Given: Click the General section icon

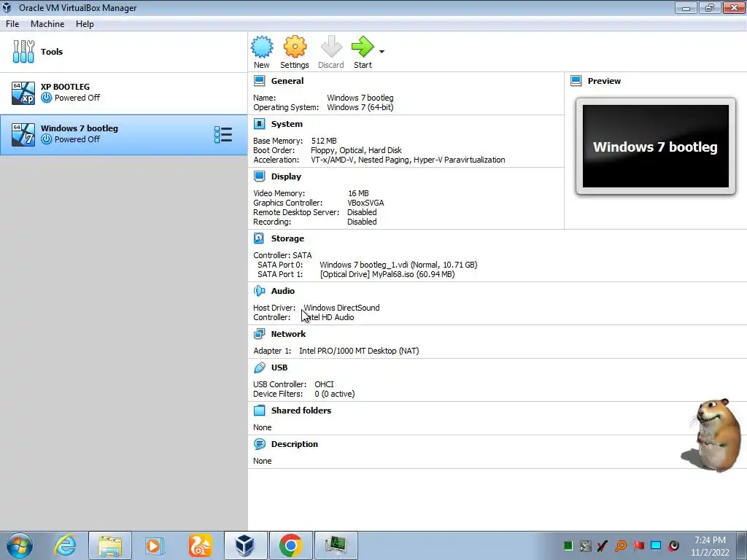Looking at the screenshot, I should coord(259,81).
